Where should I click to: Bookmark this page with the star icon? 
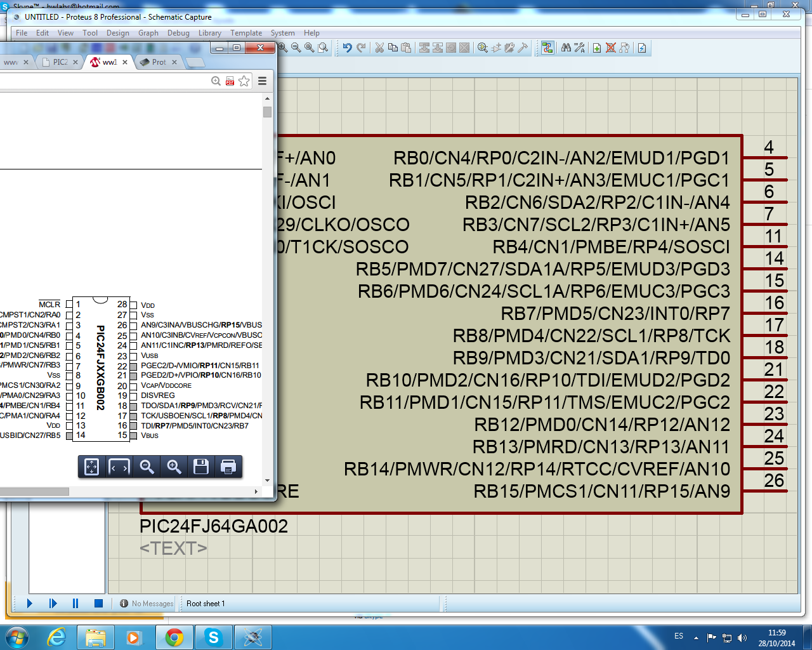pos(244,81)
